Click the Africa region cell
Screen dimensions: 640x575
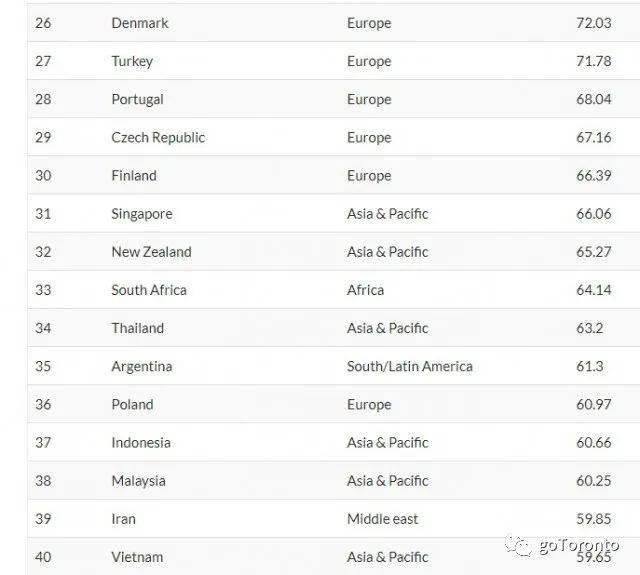pyautogui.click(x=365, y=290)
